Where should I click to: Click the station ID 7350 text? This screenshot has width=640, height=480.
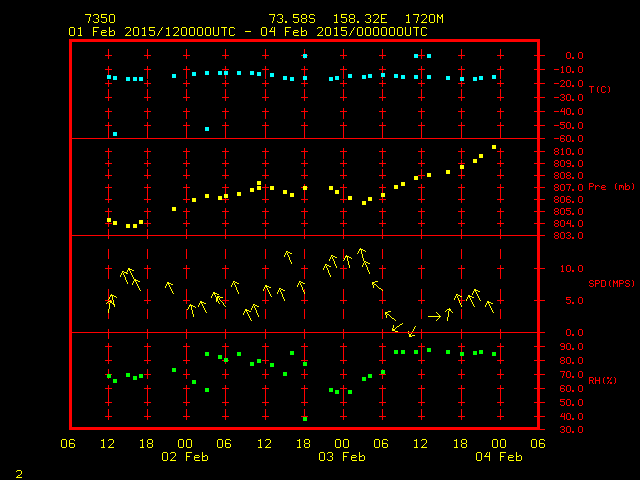point(99,19)
